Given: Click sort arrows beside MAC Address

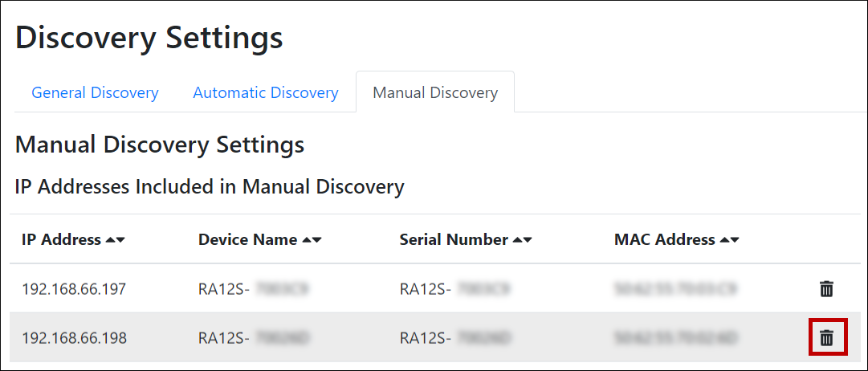Looking at the screenshot, I should coord(729,240).
